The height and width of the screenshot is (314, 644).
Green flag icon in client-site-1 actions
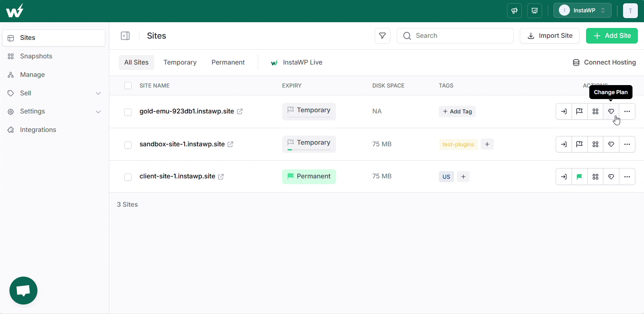pyautogui.click(x=579, y=177)
